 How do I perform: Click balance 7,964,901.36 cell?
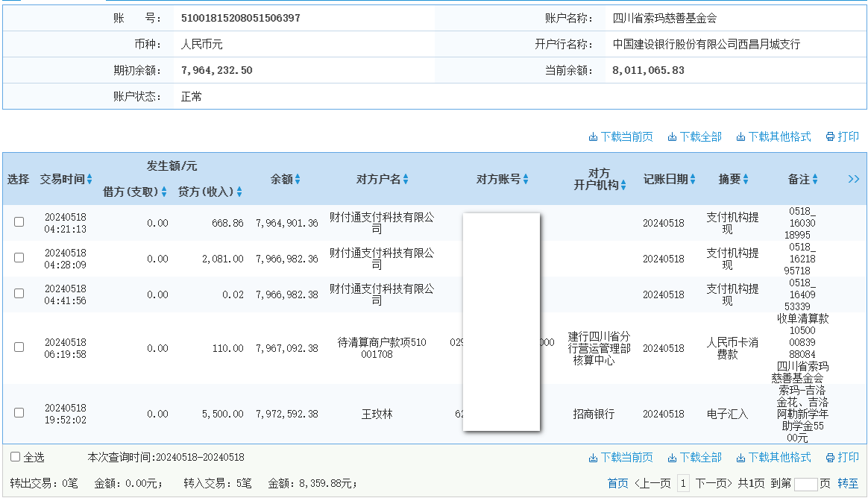[x=287, y=223]
